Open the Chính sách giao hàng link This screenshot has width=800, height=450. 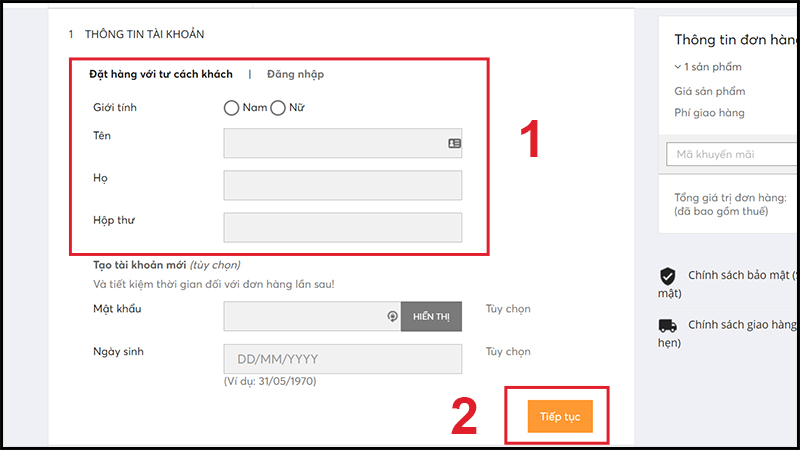pyautogui.click(x=742, y=325)
